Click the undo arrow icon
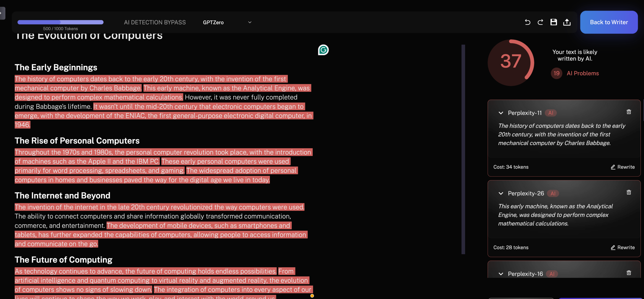 [528, 22]
